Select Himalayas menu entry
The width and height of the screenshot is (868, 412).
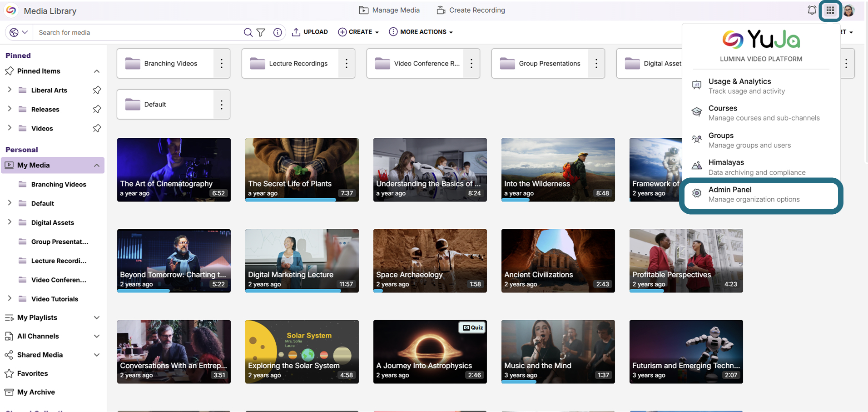pos(761,167)
